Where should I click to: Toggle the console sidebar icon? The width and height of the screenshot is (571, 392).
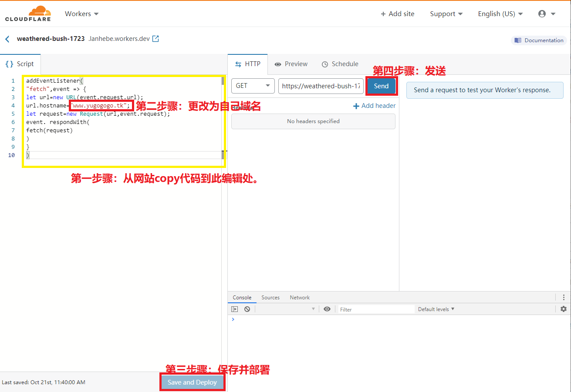pos(235,309)
